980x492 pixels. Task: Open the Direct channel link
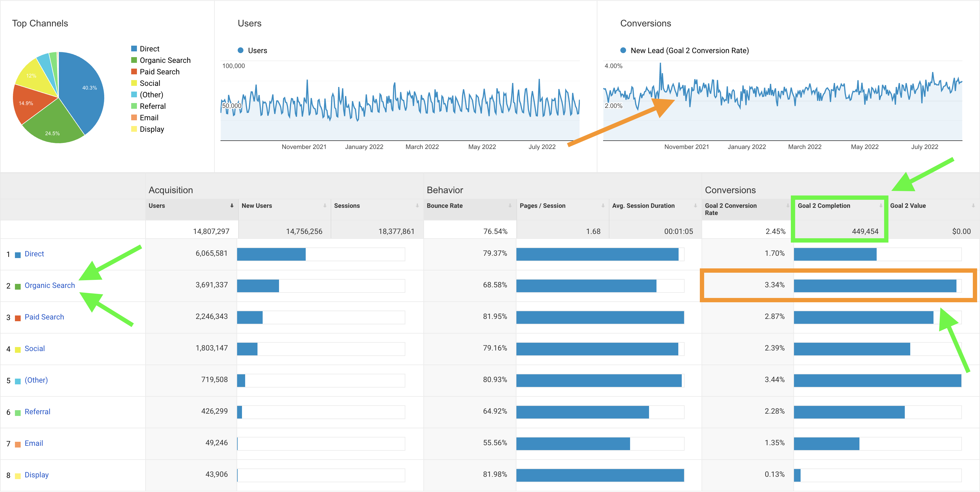34,254
